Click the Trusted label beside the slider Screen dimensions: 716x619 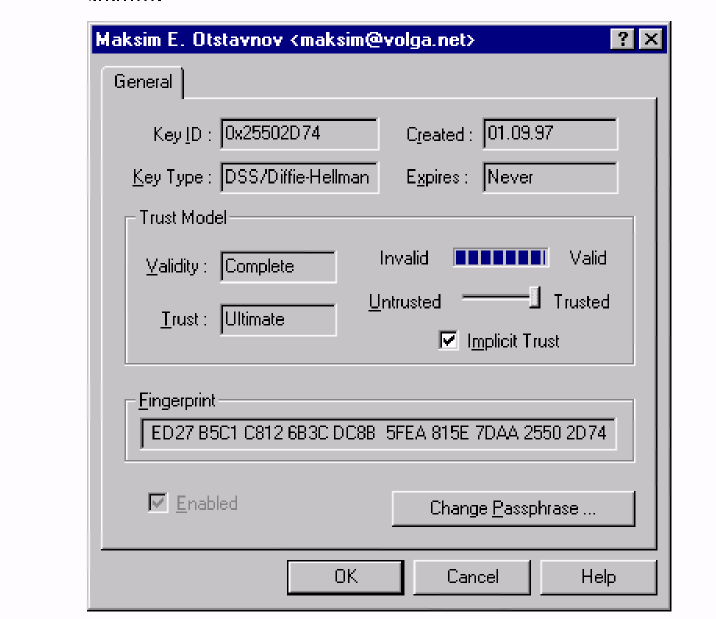tap(581, 302)
